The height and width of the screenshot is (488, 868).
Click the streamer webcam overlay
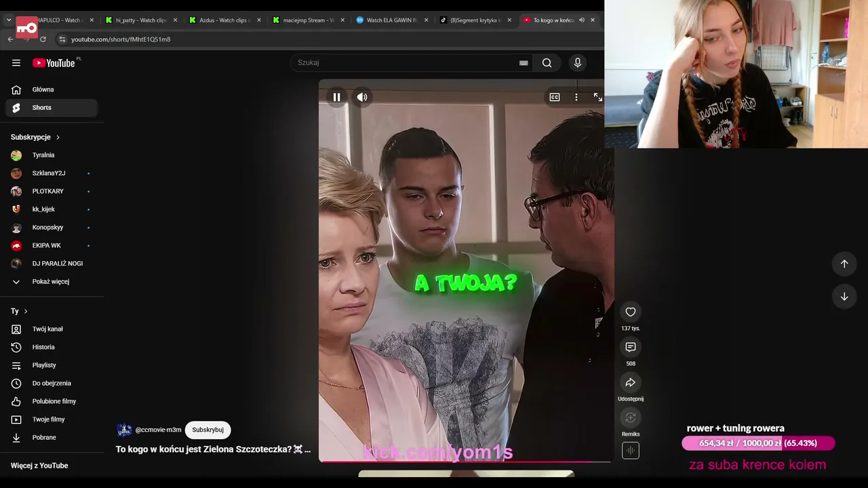(736, 74)
